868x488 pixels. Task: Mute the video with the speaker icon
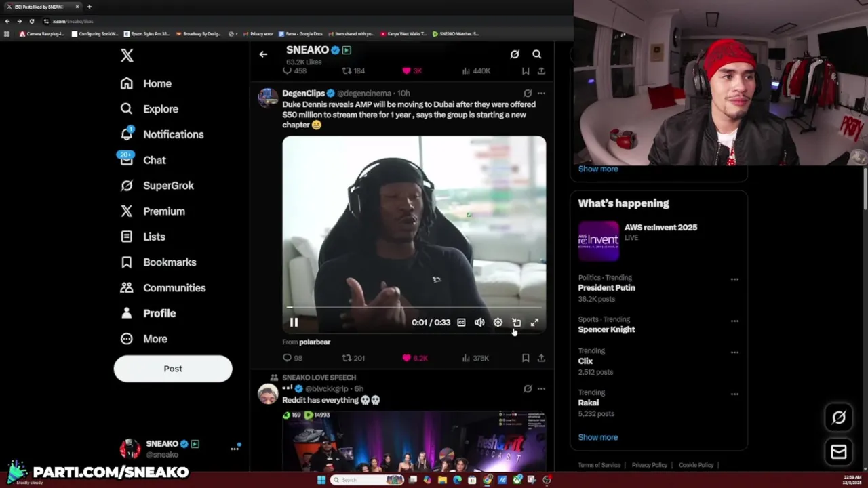click(x=479, y=323)
